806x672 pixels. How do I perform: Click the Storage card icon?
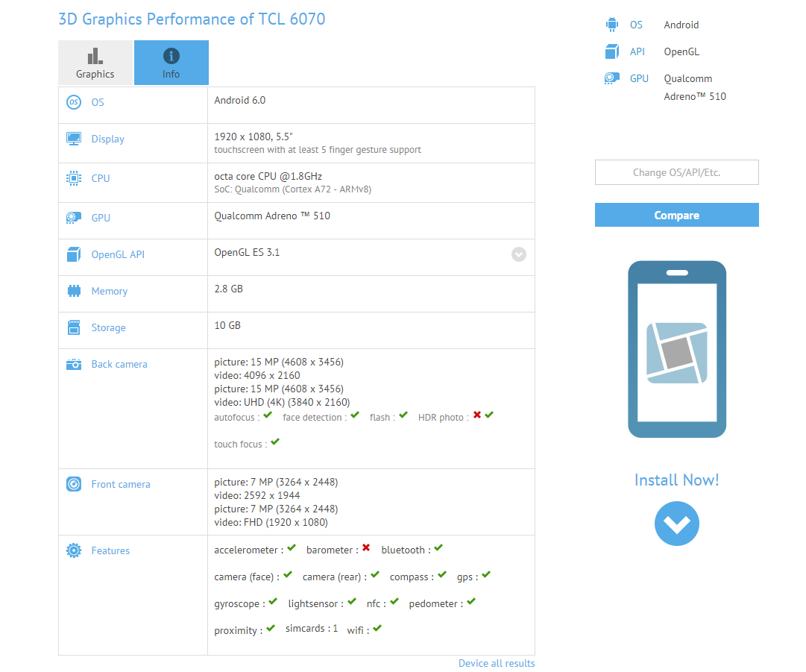74,327
